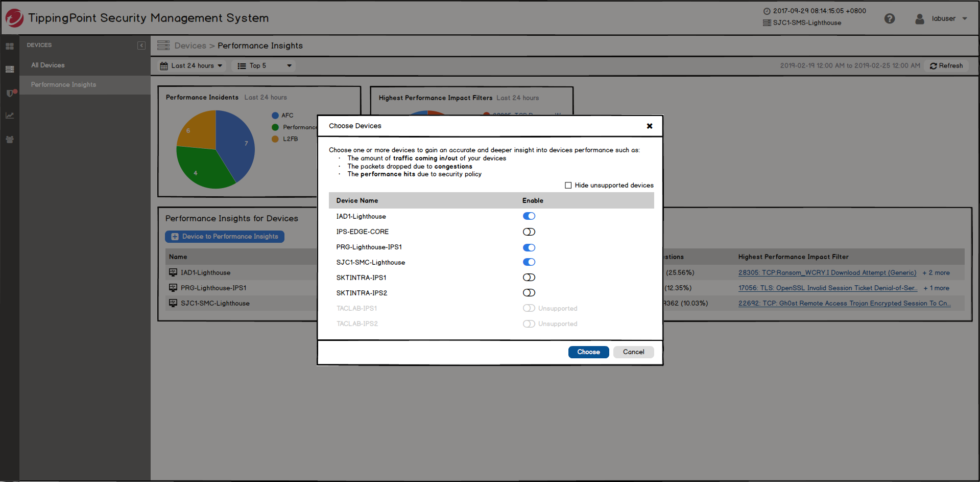Click the server icon beside SJC1-SMS-Lighthouse
The image size is (980, 482).
click(767, 23)
